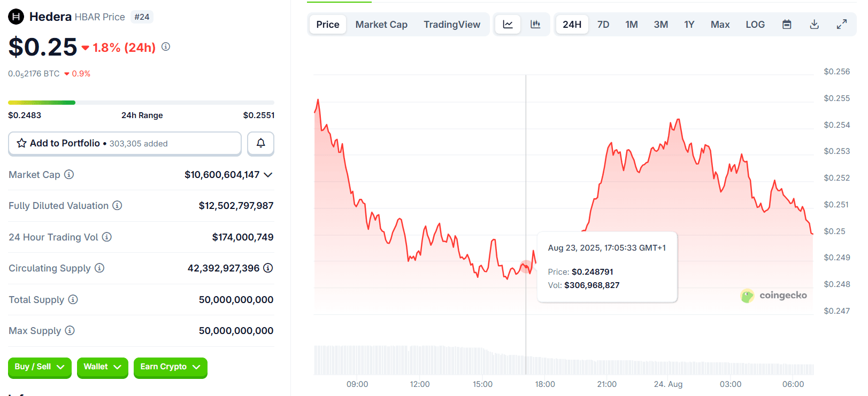Click the tooltip price $0.248791

click(593, 272)
